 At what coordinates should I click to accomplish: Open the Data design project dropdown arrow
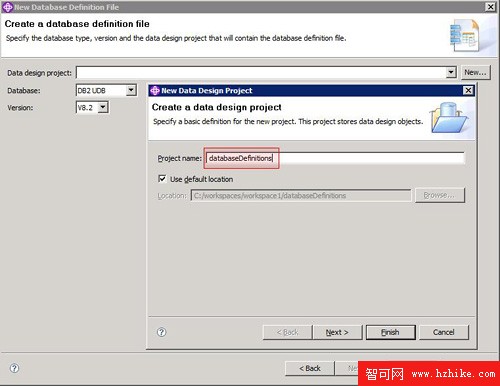[451, 72]
